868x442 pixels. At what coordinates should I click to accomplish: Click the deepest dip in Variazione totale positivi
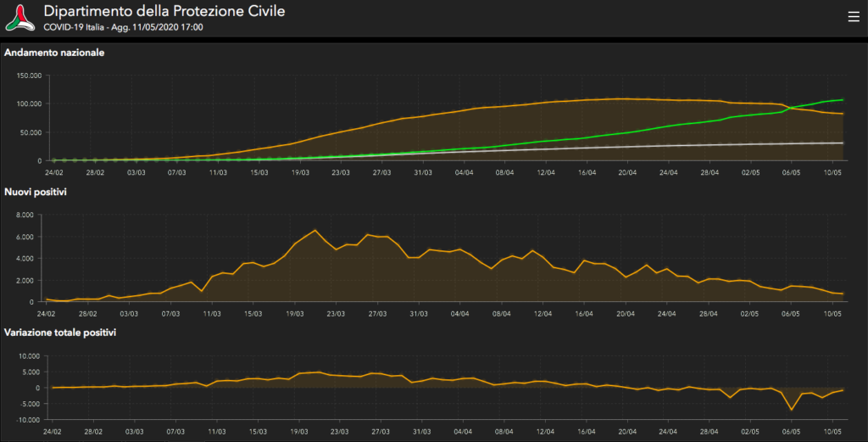coord(793,410)
